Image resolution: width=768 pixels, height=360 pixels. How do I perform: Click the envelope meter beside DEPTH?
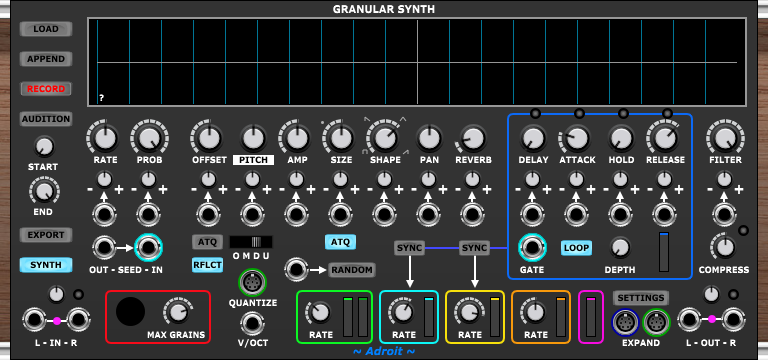coord(664,252)
